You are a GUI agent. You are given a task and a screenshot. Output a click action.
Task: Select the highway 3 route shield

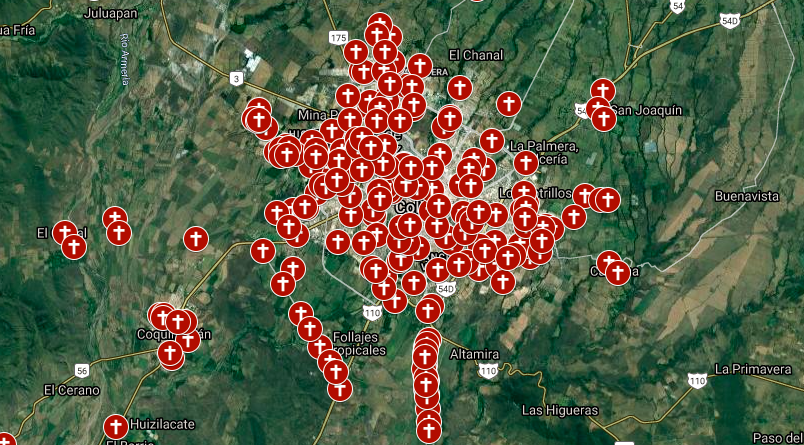coord(235,79)
